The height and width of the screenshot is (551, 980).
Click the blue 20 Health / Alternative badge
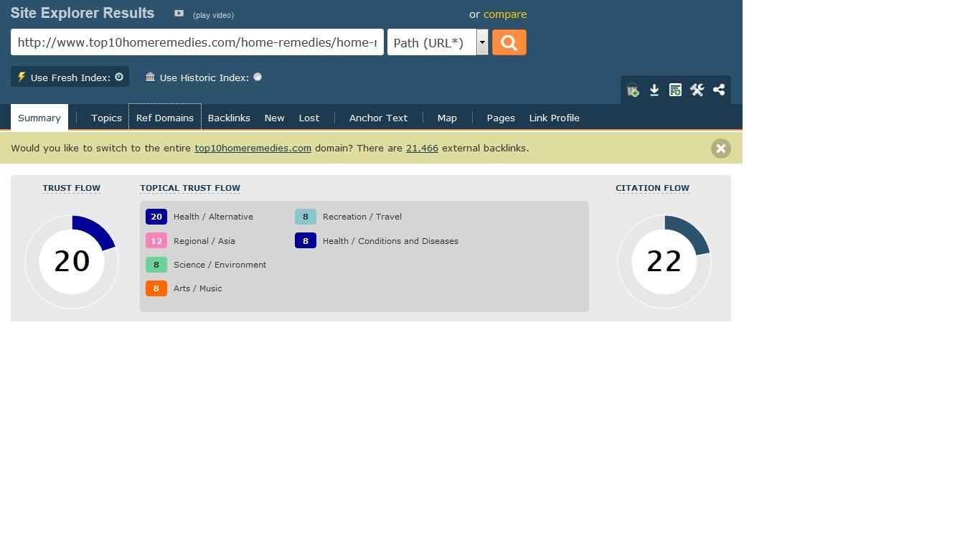pos(156,217)
